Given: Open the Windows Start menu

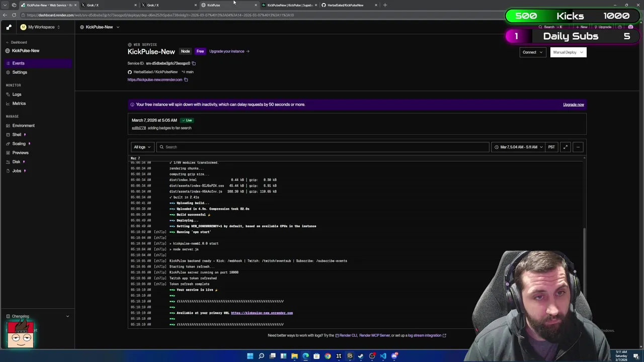Looking at the screenshot, I should coord(250,356).
